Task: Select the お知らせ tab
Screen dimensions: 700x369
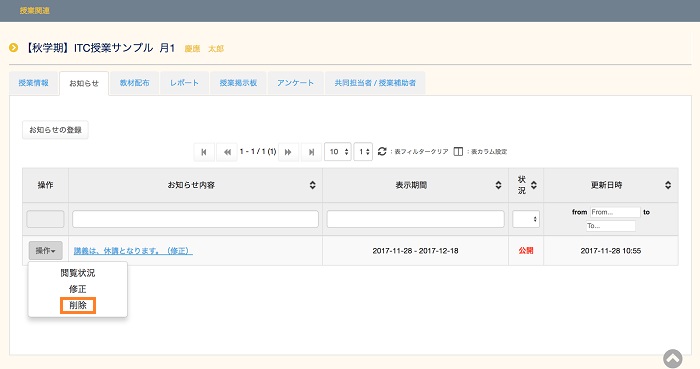Action: [84, 83]
